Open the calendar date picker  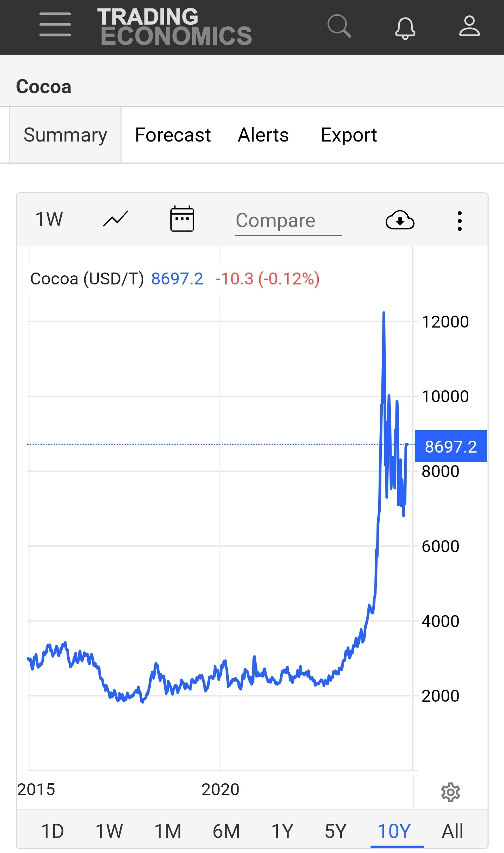(x=182, y=220)
